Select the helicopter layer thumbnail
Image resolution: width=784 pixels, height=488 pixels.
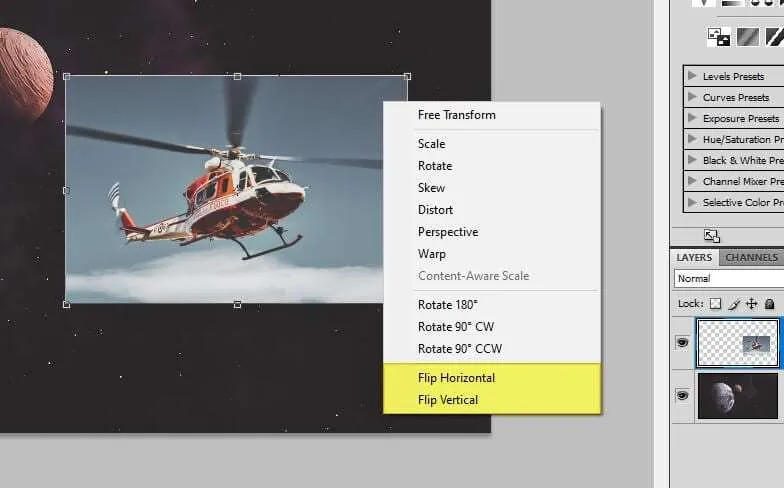click(x=738, y=344)
